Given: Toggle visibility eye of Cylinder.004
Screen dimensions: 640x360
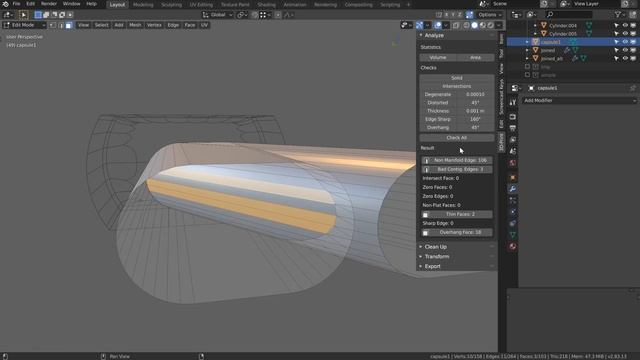Looking at the screenshot, I should [625, 25].
